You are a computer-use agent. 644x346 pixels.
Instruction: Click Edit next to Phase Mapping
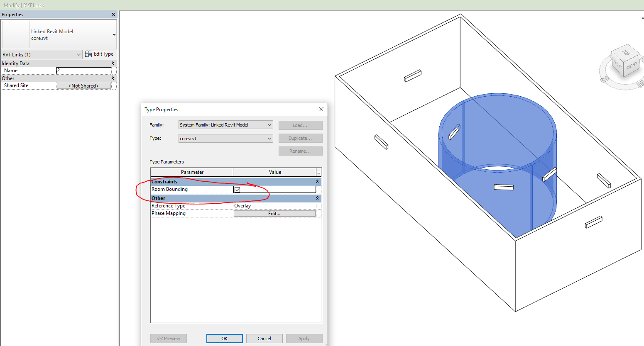point(275,213)
